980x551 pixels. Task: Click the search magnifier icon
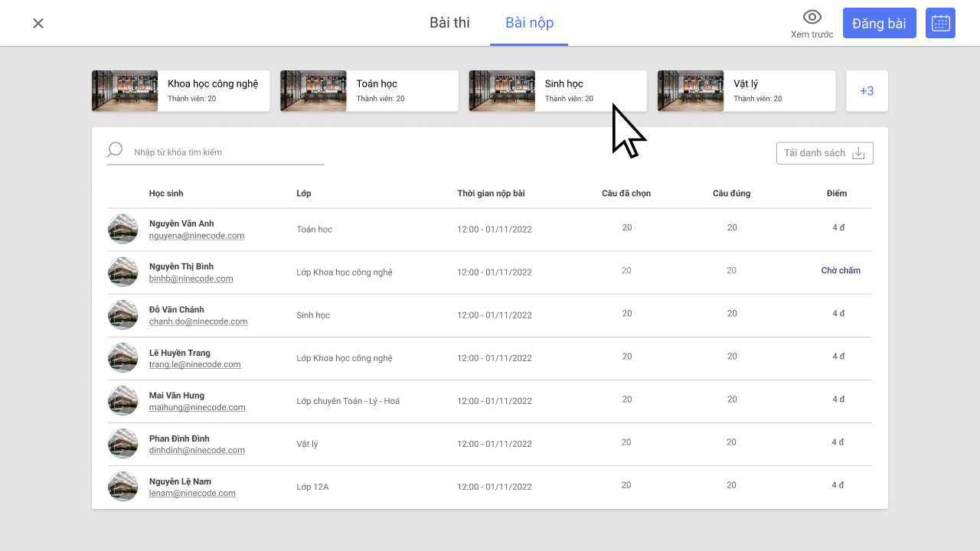click(x=115, y=150)
